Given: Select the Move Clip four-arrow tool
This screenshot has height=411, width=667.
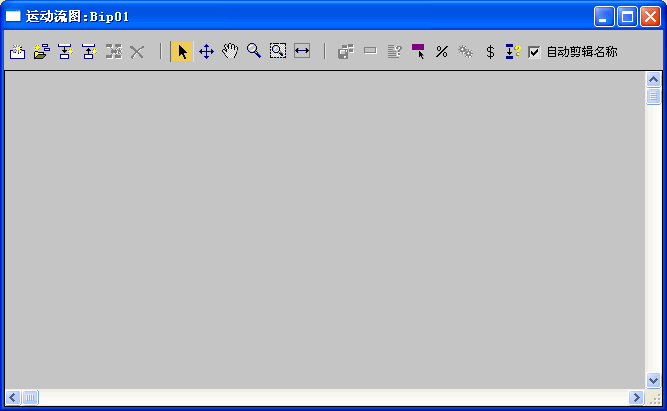Looking at the screenshot, I should pos(206,51).
